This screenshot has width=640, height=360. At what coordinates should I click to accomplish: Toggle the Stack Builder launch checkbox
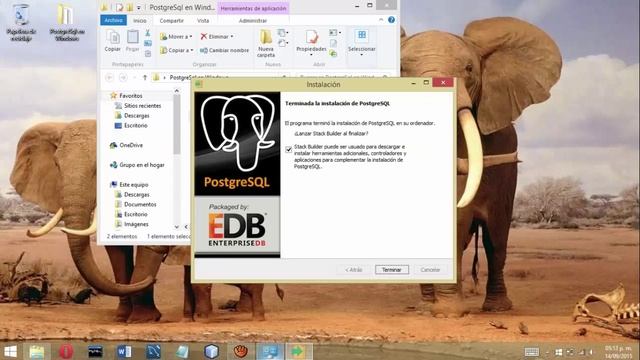click(x=289, y=150)
